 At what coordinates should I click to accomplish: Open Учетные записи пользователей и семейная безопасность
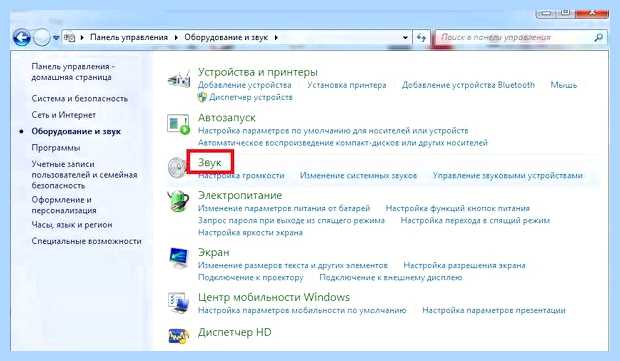point(84,174)
